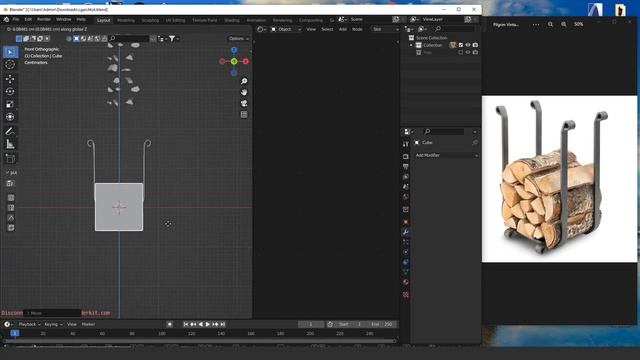Pin the Cube properties with pin icon

(x=475, y=142)
